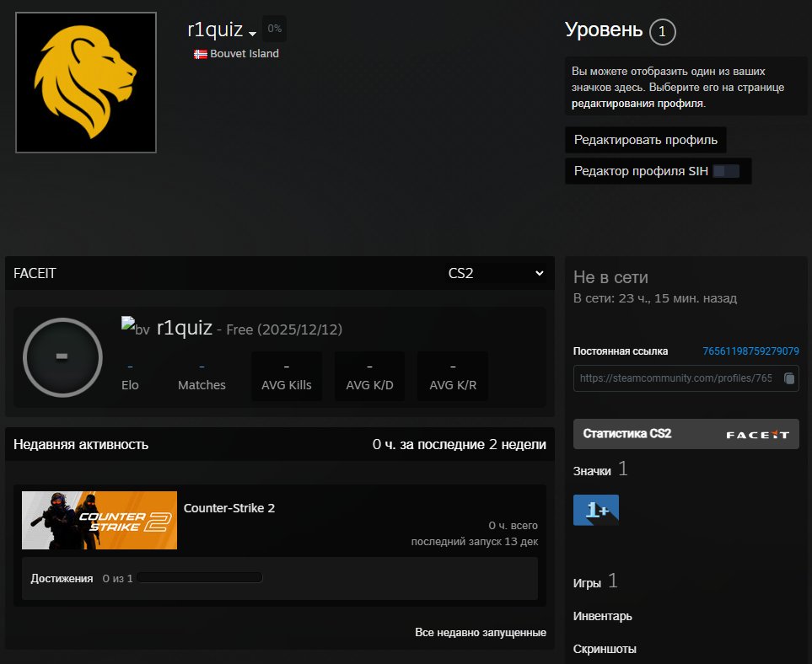Click the small country flag beside r1quiz in FACEIT widget
The height and width of the screenshot is (664, 812).
tap(127, 324)
